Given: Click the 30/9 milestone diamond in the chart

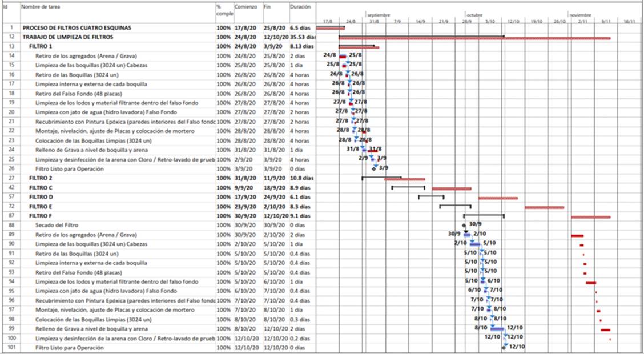Looking at the screenshot, I should [x=464, y=225].
